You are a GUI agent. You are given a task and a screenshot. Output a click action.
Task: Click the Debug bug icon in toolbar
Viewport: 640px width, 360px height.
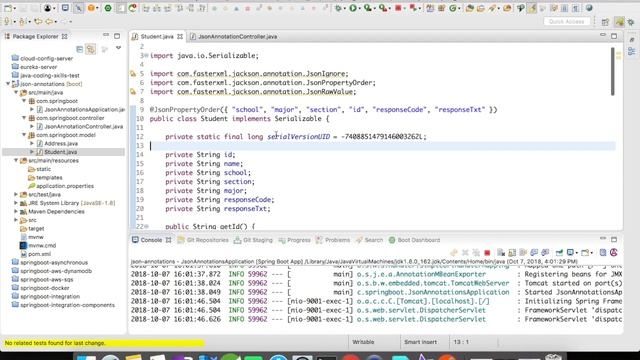coord(338,8)
